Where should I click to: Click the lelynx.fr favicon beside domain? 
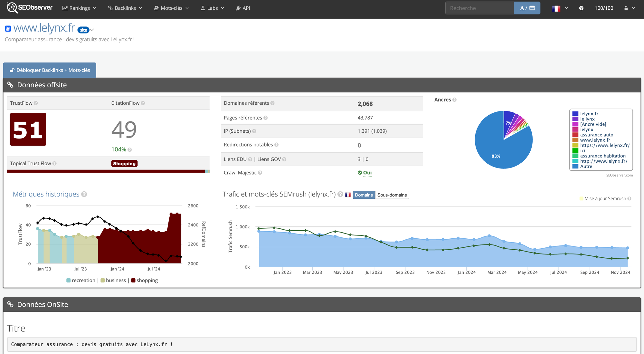[8, 29]
